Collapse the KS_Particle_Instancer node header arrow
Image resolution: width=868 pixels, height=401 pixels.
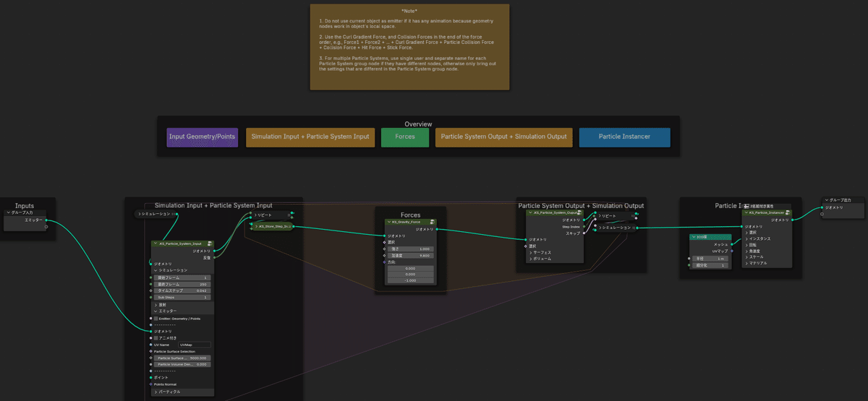pyautogui.click(x=746, y=213)
